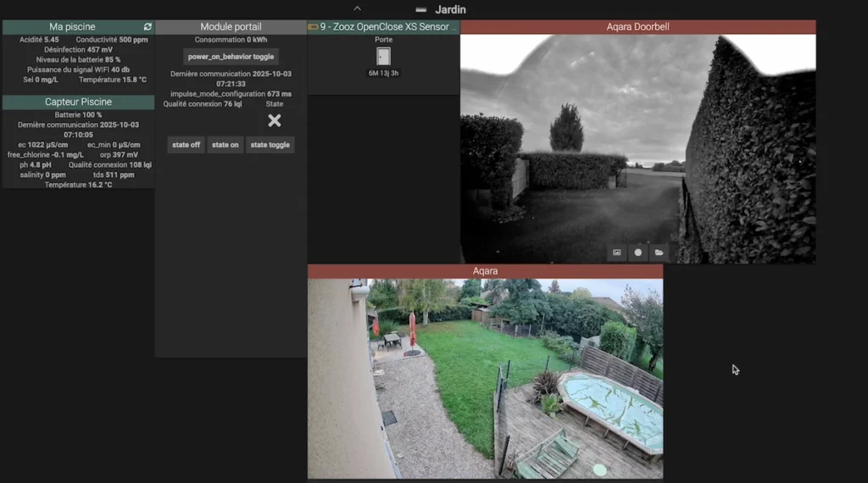Open the Aqara Doorbell captures folder
The height and width of the screenshot is (483, 868).
click(659, 253)
